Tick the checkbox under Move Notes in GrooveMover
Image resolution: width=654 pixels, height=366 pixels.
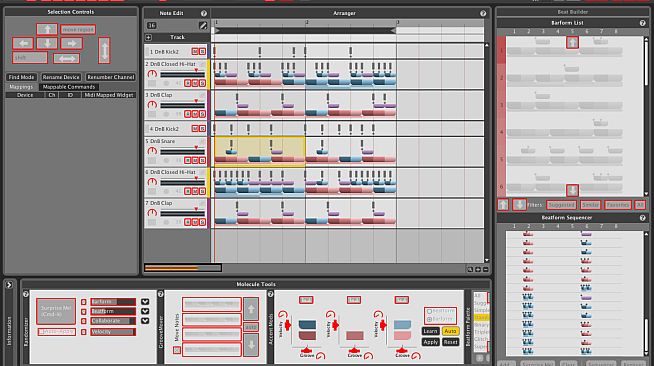(x=177, y=350)
